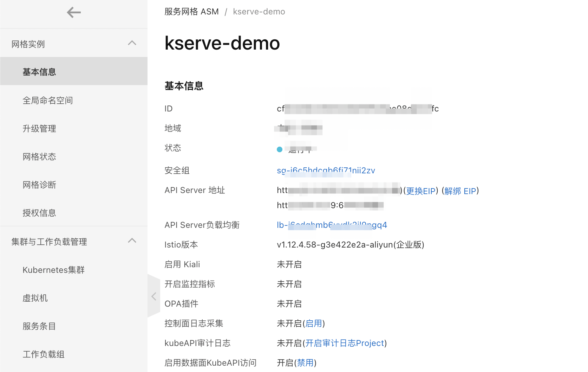Navigate back using the back arrow icon
This screenshot has width=588, height=372.
tap(73, 12)
